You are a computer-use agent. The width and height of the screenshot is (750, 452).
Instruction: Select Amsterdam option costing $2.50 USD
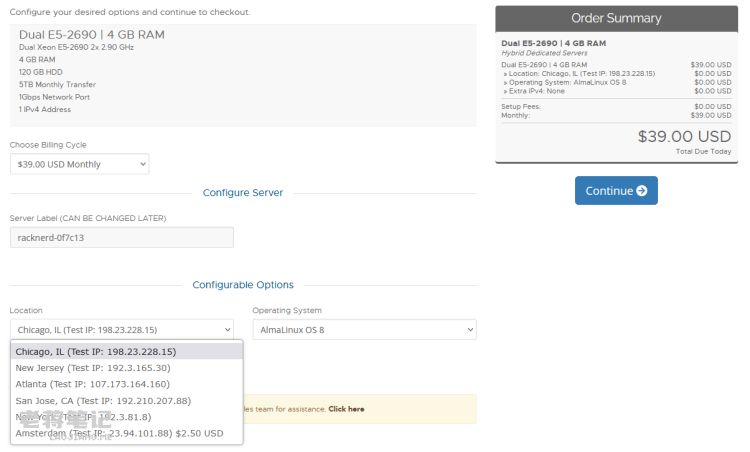point(119,434)
